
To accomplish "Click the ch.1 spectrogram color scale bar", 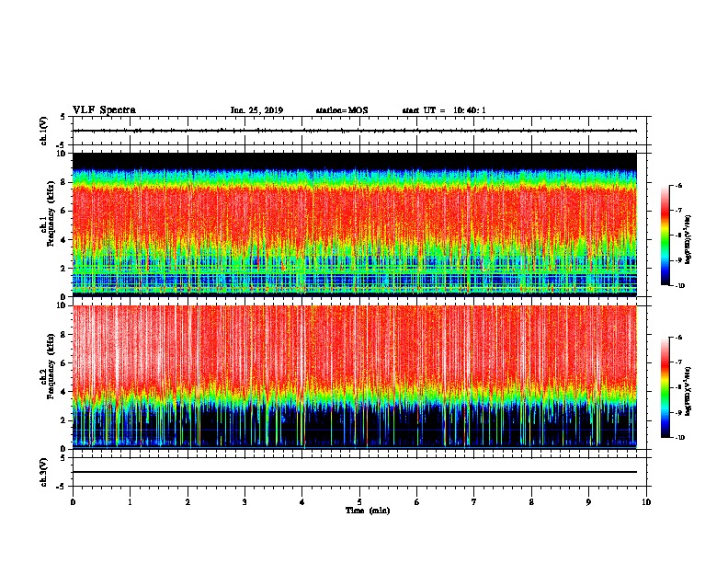I will [x=665, y=236].
